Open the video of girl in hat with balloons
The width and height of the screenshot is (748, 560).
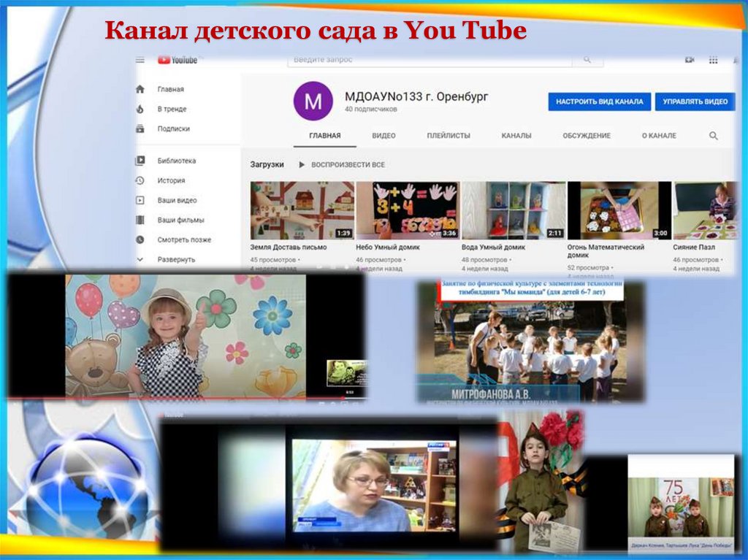coord(186,337)
